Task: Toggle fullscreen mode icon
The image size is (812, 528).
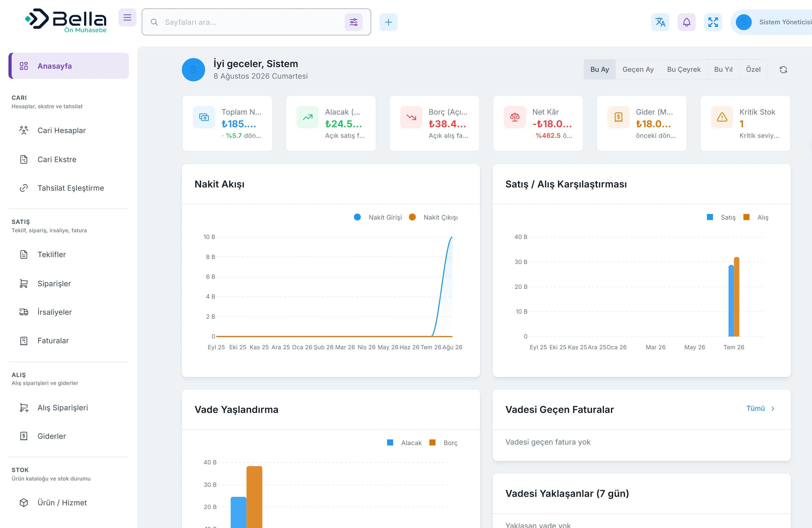Action: (713, 22)
